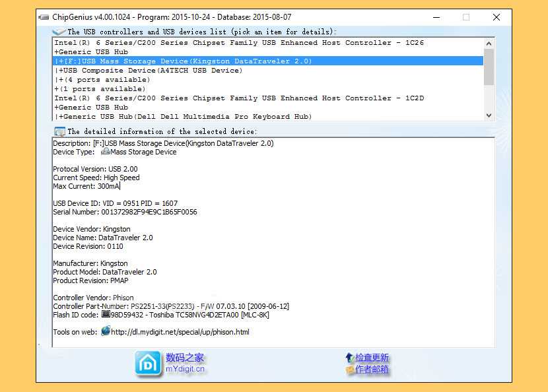
Task: Click the device list scroll down arrow
Action: [489, 115]
